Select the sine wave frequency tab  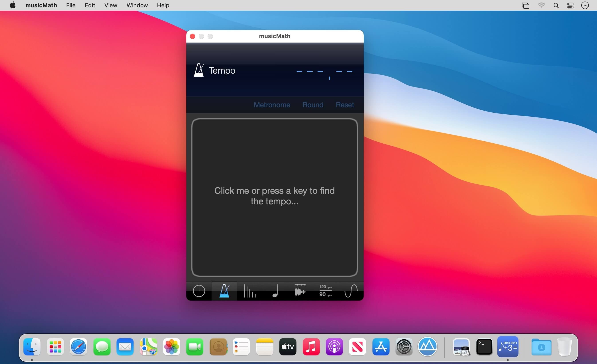tap(351, 291)
